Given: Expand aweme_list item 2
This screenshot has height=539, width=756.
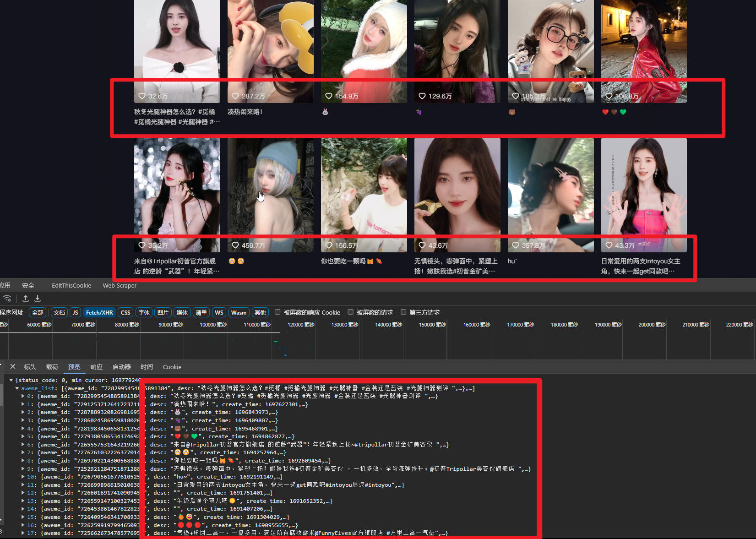Looking at the screenshot, I should coord(23,412).
